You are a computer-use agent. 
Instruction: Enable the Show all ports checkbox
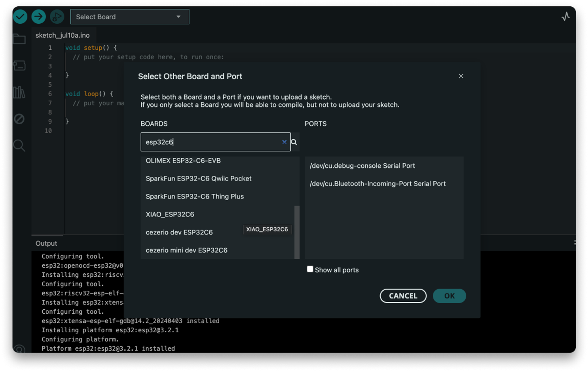coord(310,269)
